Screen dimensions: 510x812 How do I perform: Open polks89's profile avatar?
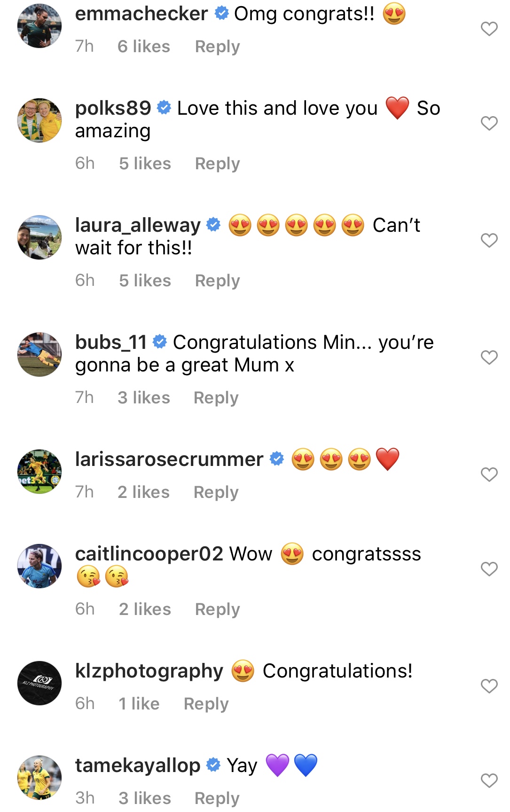[39, 120]
